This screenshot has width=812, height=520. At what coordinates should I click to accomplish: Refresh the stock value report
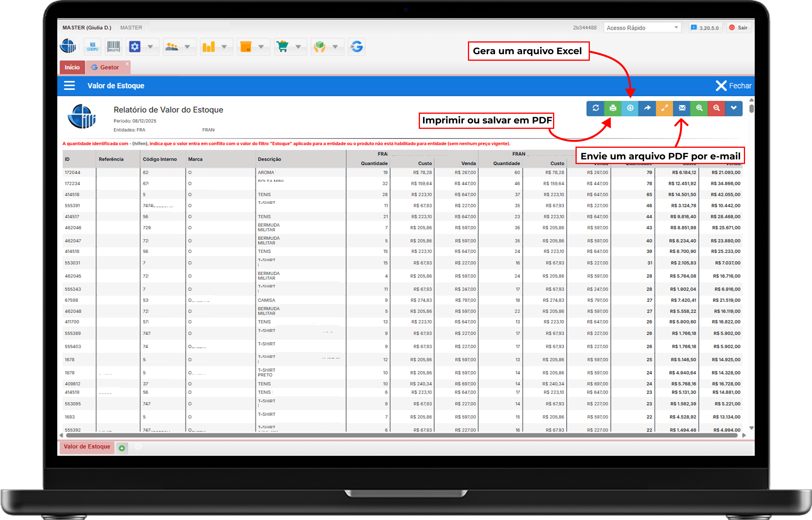(596, 108)
